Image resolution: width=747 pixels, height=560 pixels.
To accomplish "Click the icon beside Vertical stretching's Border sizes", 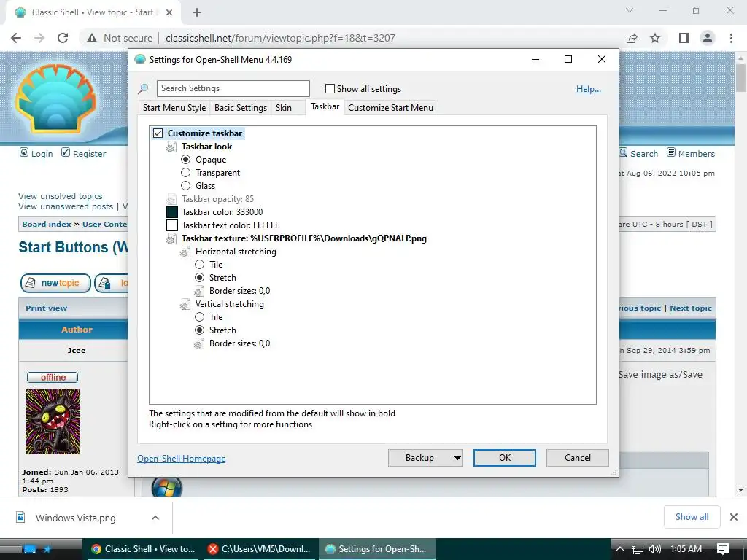I will [x=199, y=344].
